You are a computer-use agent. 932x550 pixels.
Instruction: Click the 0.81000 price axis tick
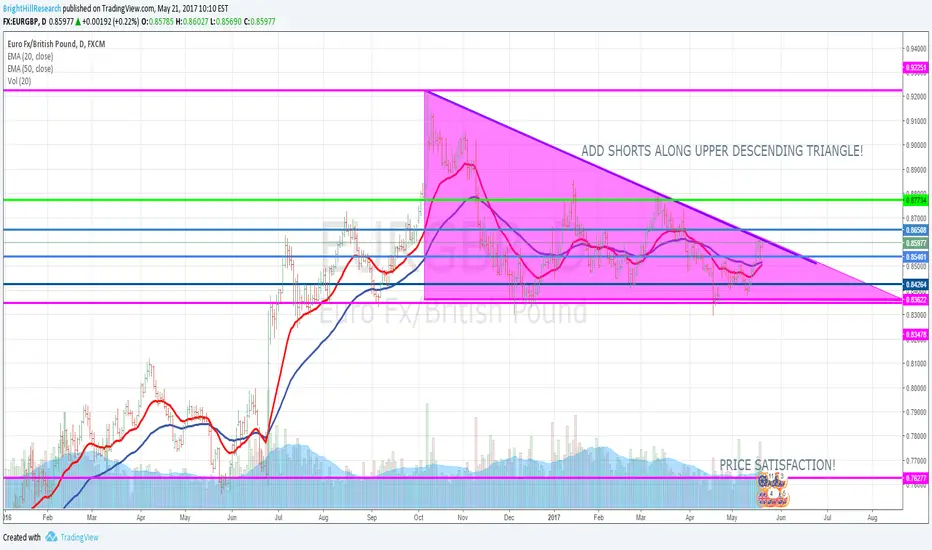click(916, 364)
